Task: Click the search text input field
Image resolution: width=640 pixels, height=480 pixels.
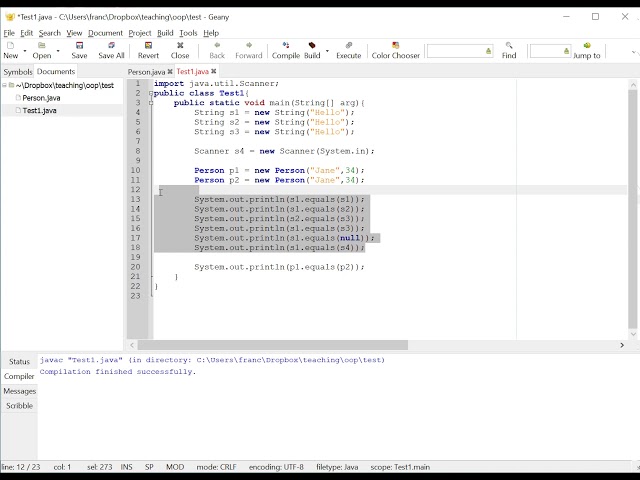Action: click(x=456, y=50)
